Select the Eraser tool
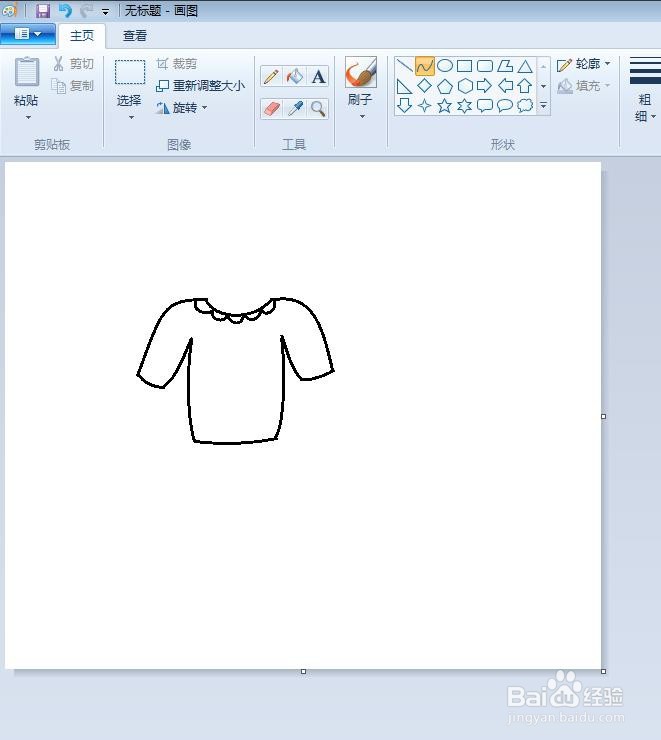The width and height of the screenshot is (661, 740). click(271, 109)
